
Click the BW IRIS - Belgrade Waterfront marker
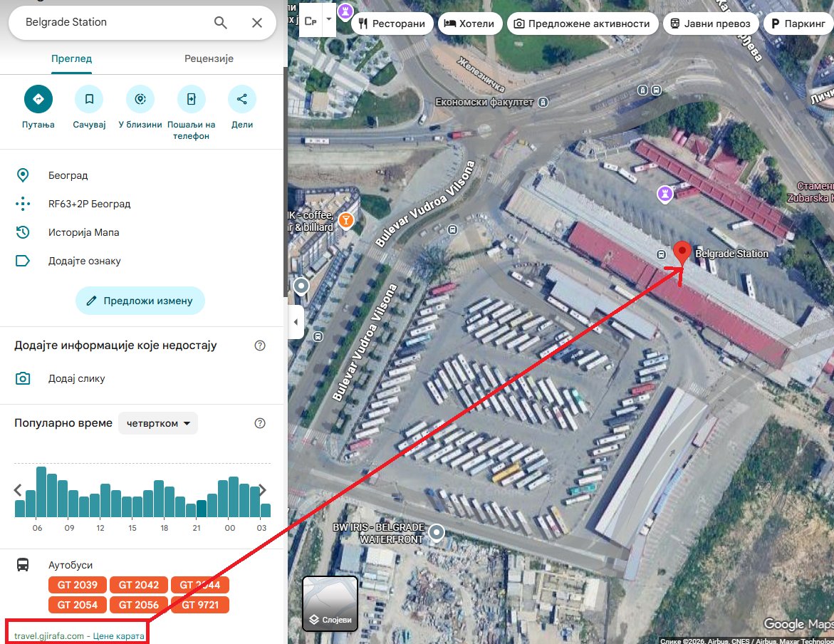pyautogui.click(x=437, y=532)
